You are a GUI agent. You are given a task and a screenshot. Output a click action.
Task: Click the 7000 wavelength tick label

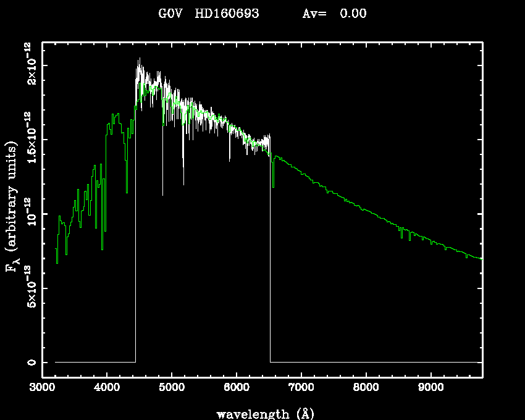pyautogui.click(x=301, y=388)
